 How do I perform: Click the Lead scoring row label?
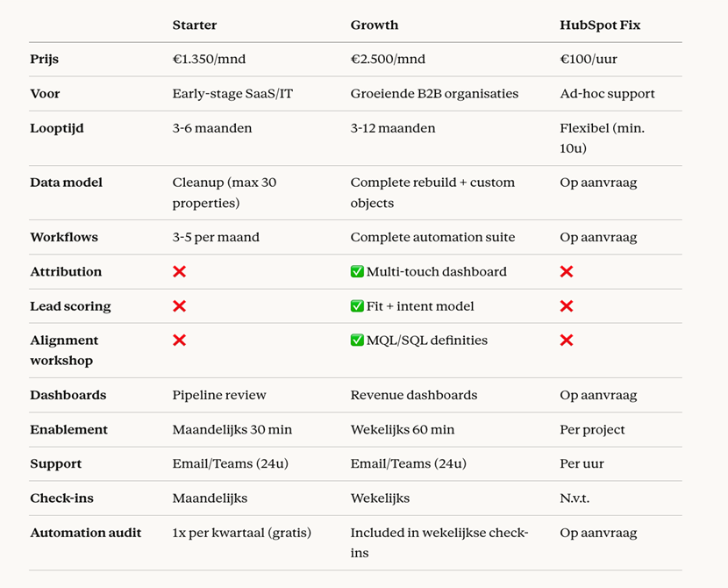[68, 306]
